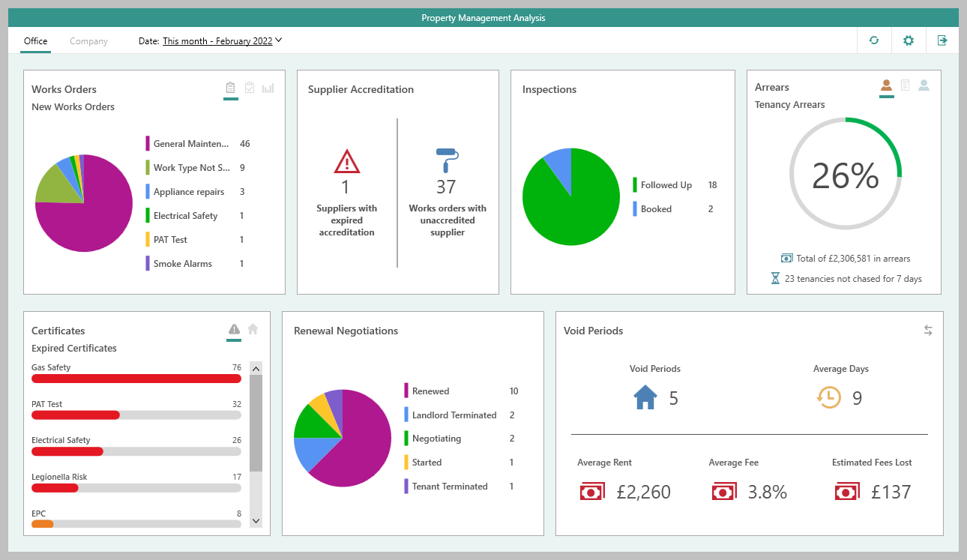Click the £2,260 average rent value
967x560 pixels.
(643, 492)
